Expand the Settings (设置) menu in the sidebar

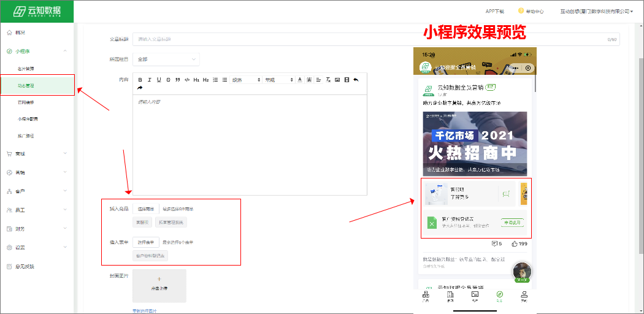tap(37, 248)
